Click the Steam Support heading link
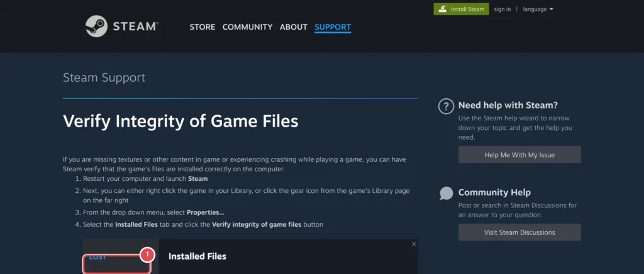This screenshot has height=274, width=644. pos(104,77)
